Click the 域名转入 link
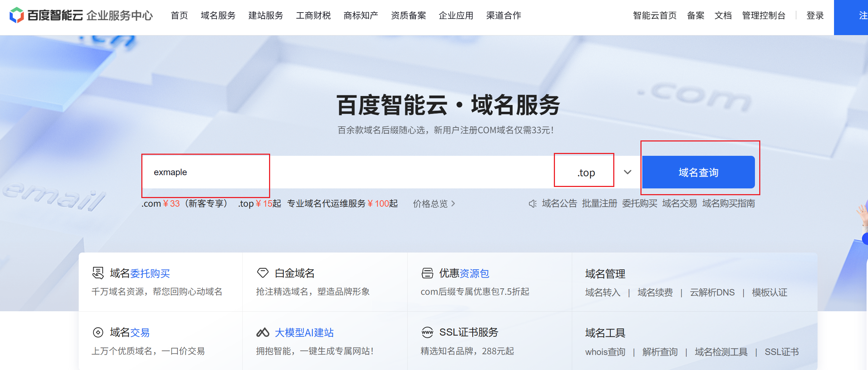The width and height of the screenshot is (868, 370). (603, 292)
